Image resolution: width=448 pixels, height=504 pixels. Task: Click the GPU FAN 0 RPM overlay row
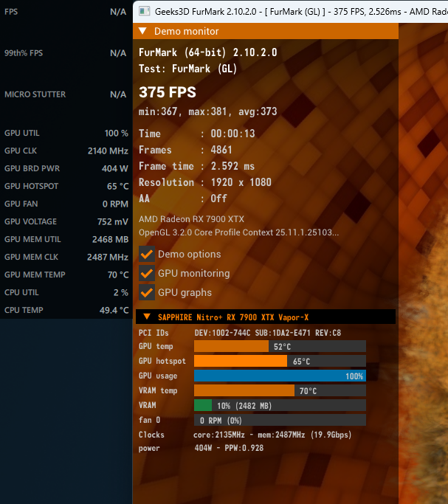[x=66, y=204]
